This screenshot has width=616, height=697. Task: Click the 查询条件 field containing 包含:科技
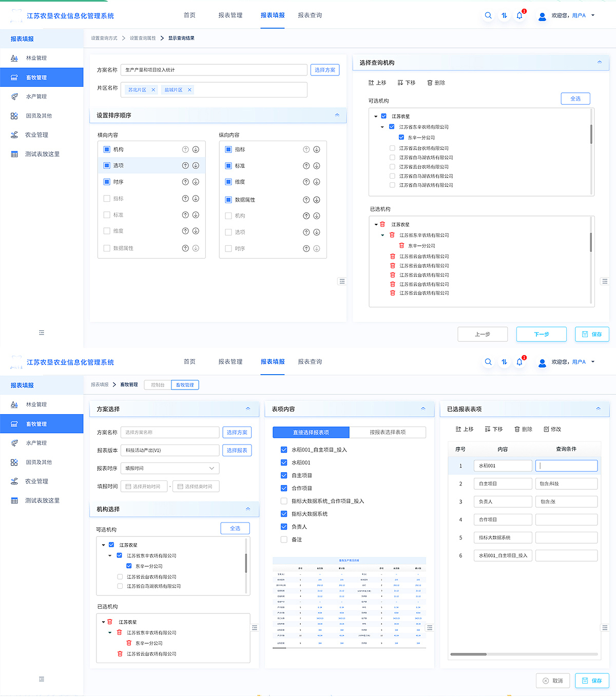click(566, 483)
